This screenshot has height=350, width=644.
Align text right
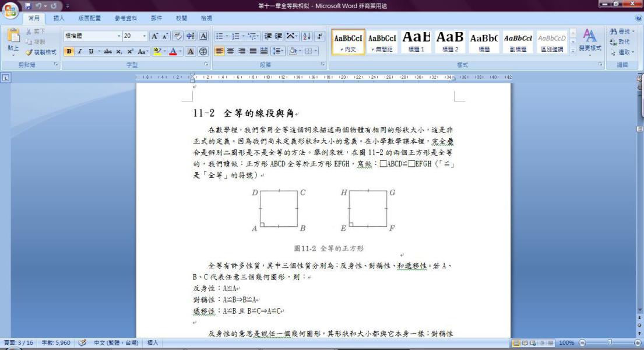click(242, 51)
